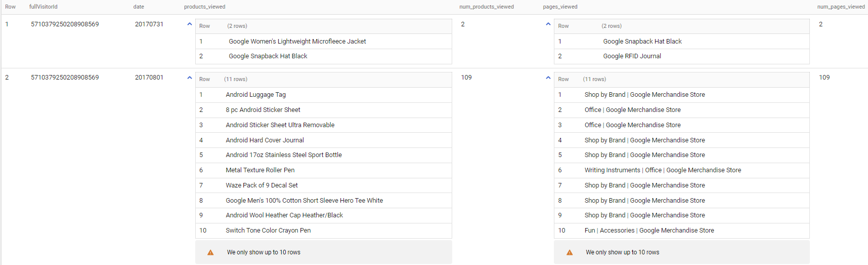Click (11 rows) label in products_viewed
868x265 pixels.
236,79
